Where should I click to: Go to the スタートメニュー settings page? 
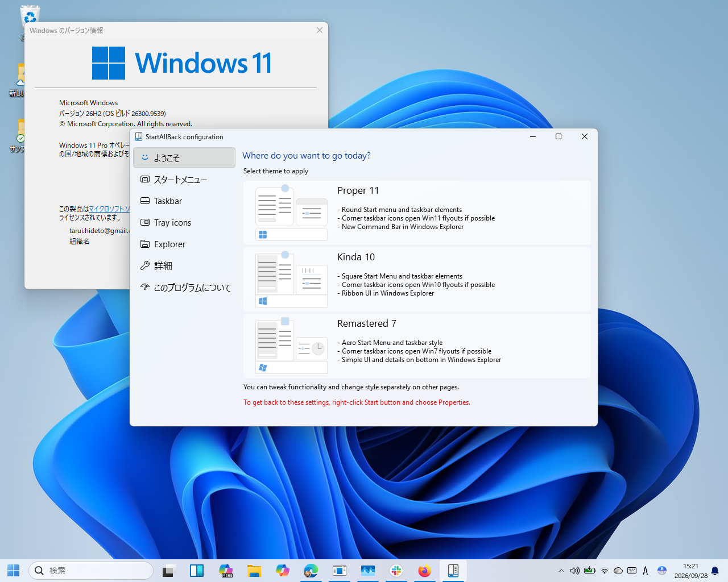pyautogui.click(x=184, y=179)
